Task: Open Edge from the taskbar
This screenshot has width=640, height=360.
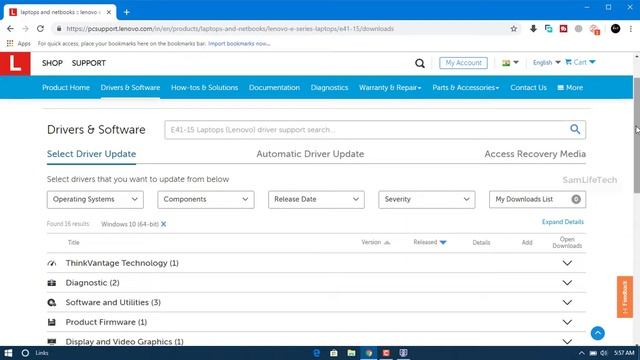Action: tap(316, 353)
